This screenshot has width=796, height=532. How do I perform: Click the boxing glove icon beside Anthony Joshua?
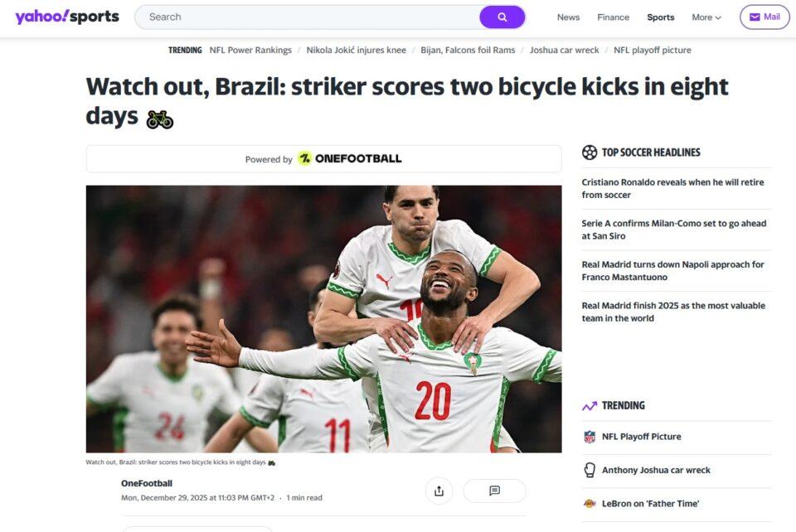(590, 470)
